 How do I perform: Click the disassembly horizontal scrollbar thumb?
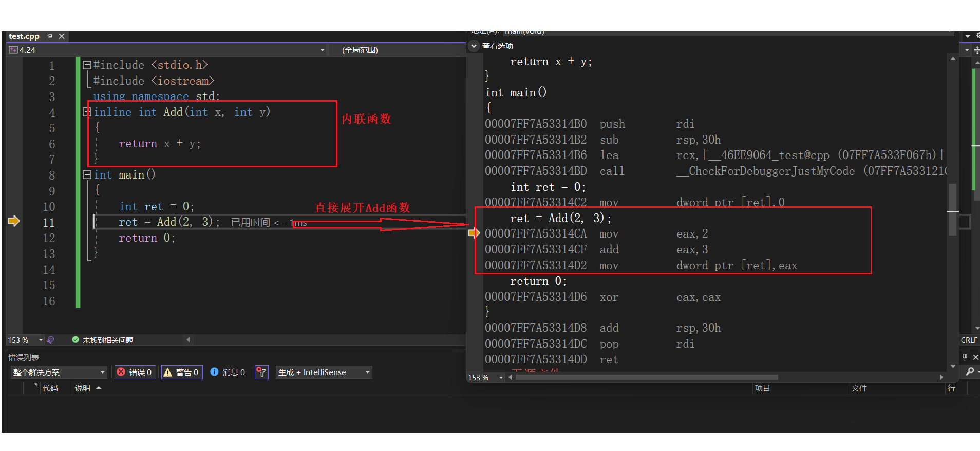[x=647, y=377]
